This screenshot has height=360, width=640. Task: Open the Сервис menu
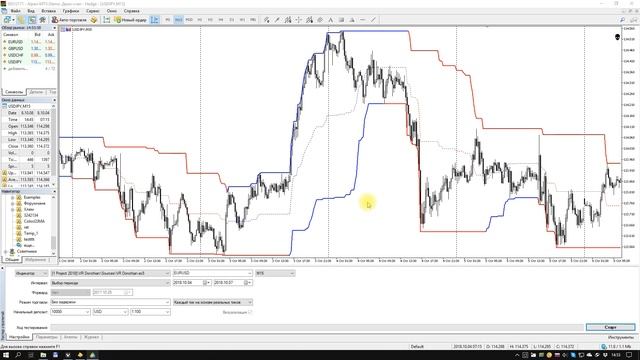pos(93,11)
